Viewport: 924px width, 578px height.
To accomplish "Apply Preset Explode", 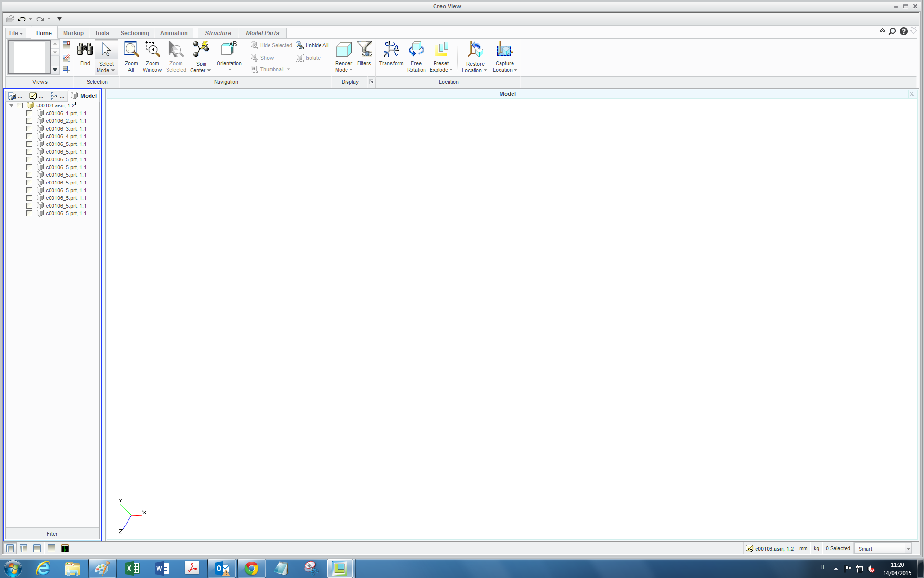I will pyautogui.click(x=441, y=56).
